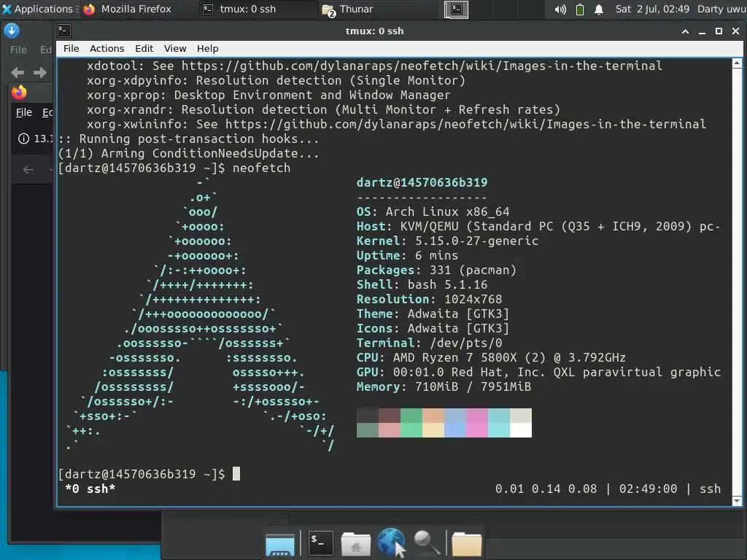This screenshot has height=560, width=747.
Task: Click the 'Shell: bash 5.1.16' line
Action: (422, 285)
